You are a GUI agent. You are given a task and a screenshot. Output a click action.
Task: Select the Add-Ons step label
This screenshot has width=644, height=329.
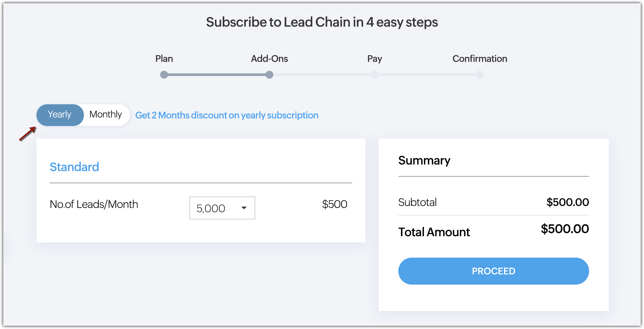269,59
